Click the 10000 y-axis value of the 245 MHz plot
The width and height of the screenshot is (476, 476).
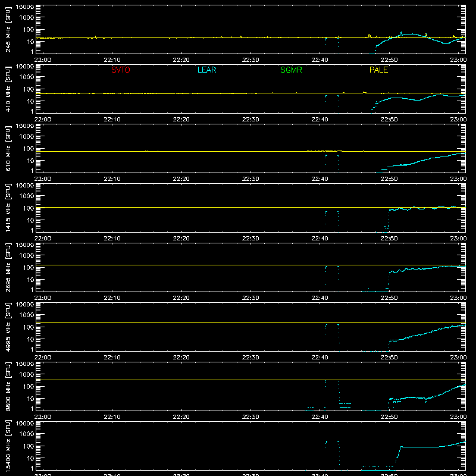25,7
